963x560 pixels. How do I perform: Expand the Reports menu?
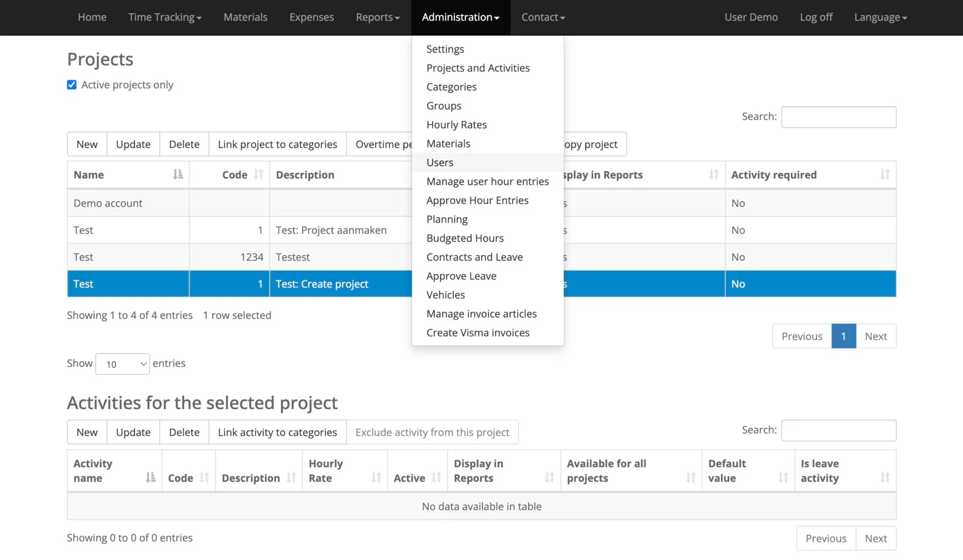tap(377, 18)
